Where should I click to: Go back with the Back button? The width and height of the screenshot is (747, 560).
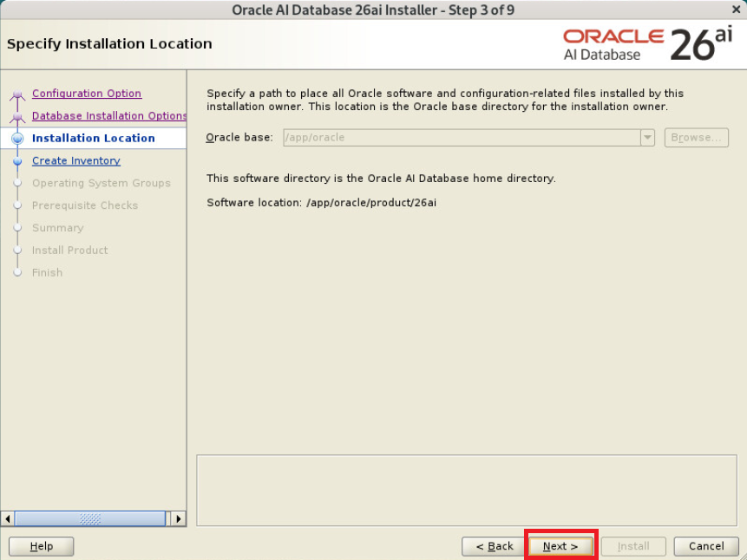(x=495, y=546)
